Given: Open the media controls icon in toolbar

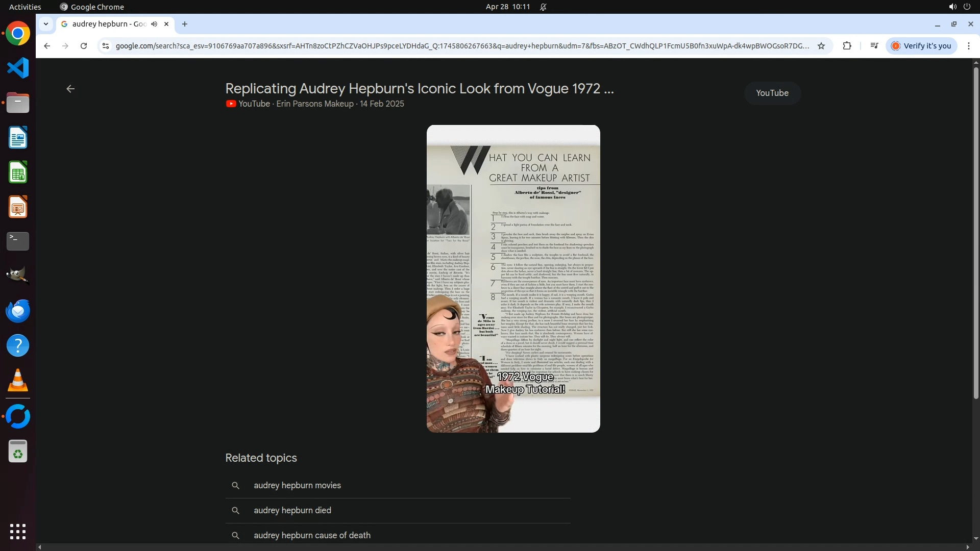Looking at the screenshot, I should click(874, 46).
